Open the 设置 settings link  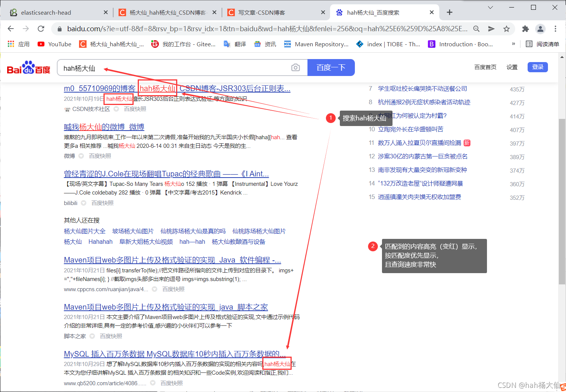point(512,67)
